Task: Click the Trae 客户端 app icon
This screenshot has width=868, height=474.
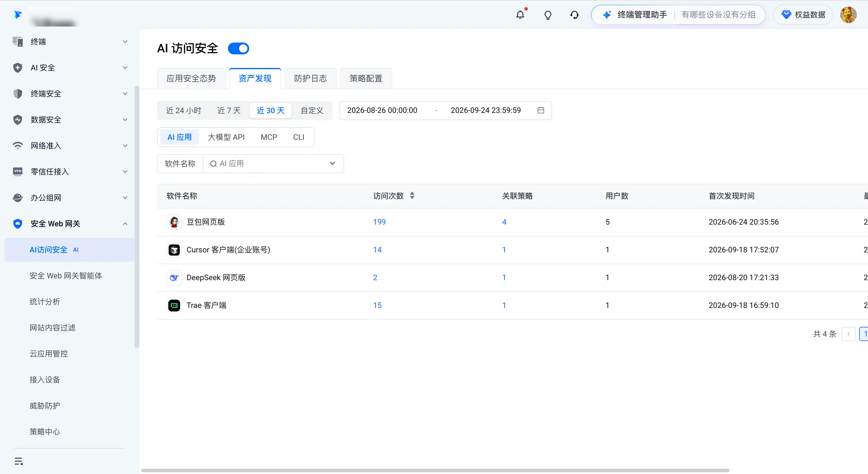Action: [x=174, y=306]
